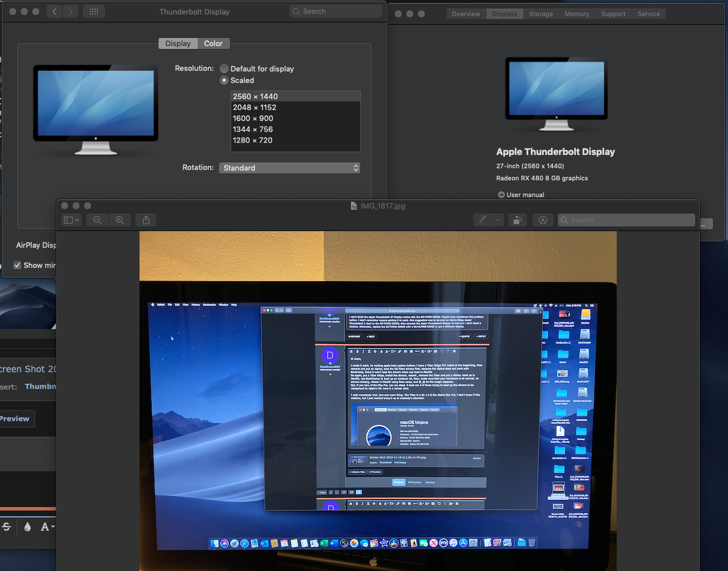Choose the 1344 × 756 resolution
The image size is (728, 571).
pyautogui.click(x=295, y=129)
